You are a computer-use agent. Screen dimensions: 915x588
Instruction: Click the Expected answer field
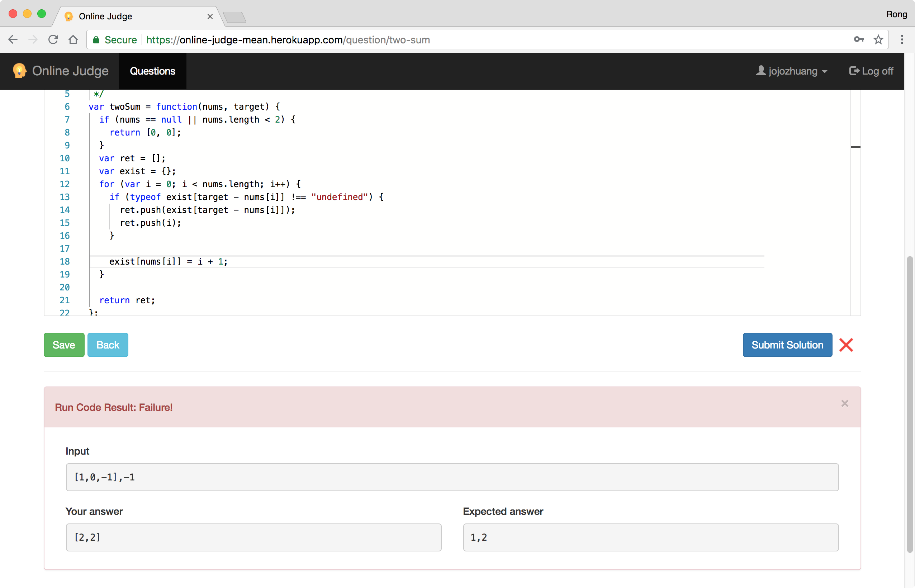point(650,537)
